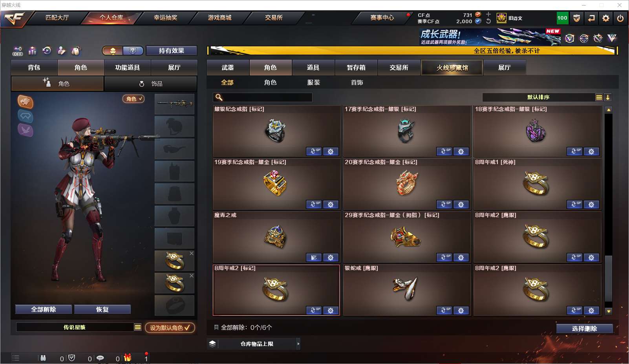Open the 传说星骏 character list dropdown
Screen dimensions: 629x364
137,327
